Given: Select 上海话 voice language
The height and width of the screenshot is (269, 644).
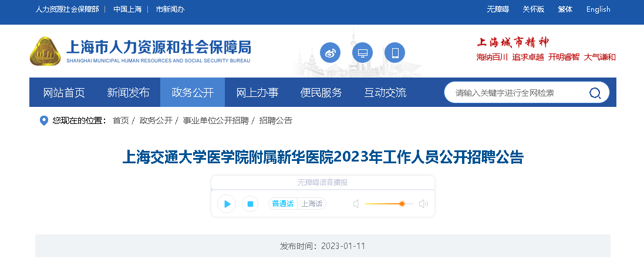Looking at the screenshot, I should [x=312, y=204].
